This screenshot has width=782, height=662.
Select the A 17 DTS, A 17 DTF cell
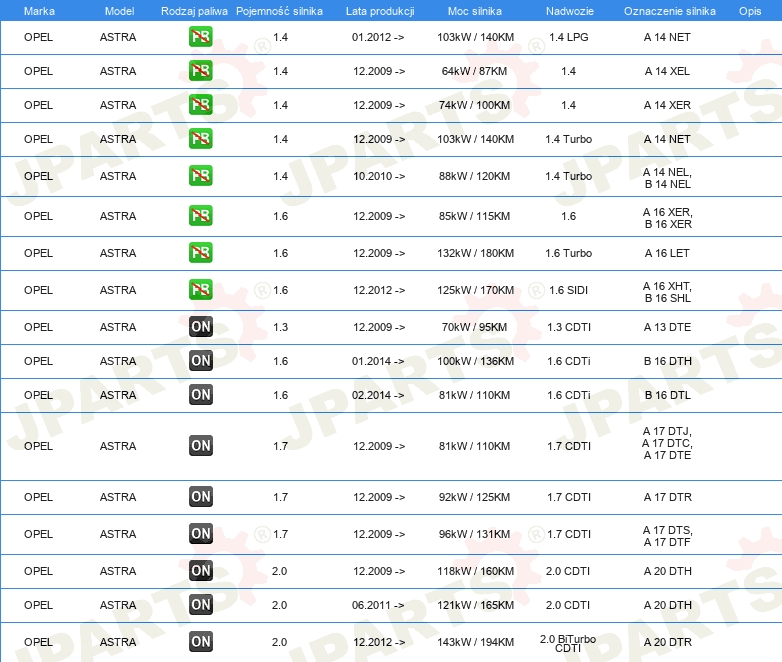coord(667,536)
